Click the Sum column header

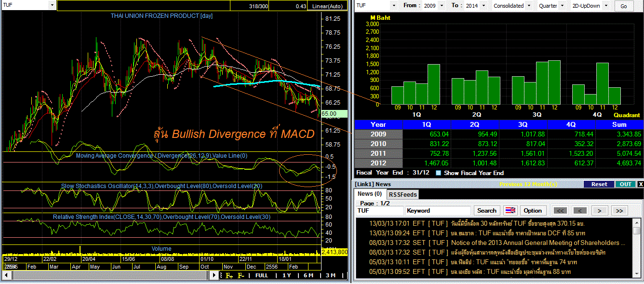pyautogui.click(x=619, y=124)
